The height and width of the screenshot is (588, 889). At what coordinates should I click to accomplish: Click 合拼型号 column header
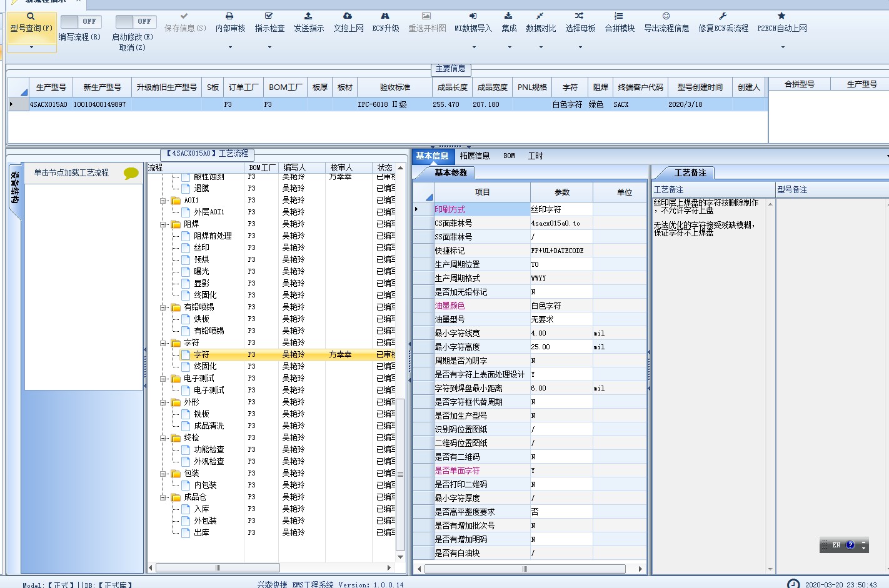799,84
